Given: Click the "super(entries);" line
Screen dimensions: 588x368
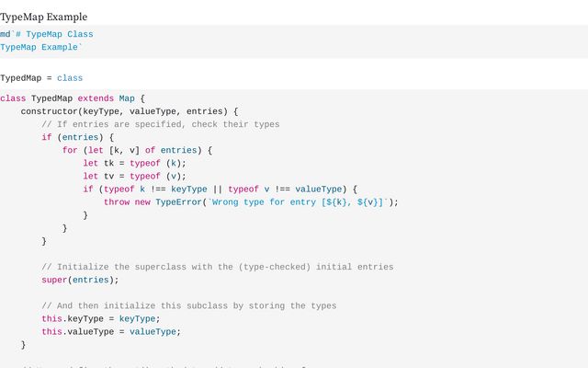Looking at the screenshot, I should point(80,280).
